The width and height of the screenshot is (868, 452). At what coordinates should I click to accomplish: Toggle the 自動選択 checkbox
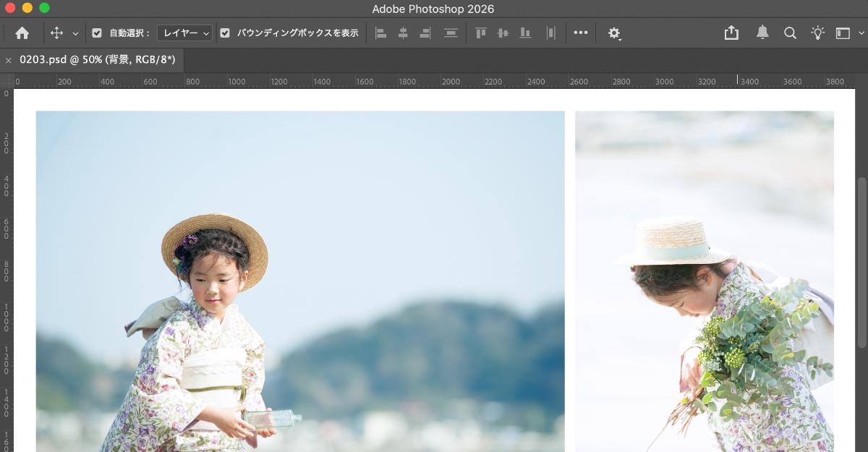98,33
